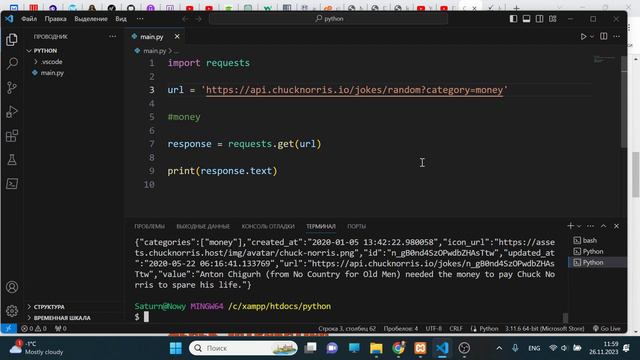Click the python command center search box

coord(329,19)
